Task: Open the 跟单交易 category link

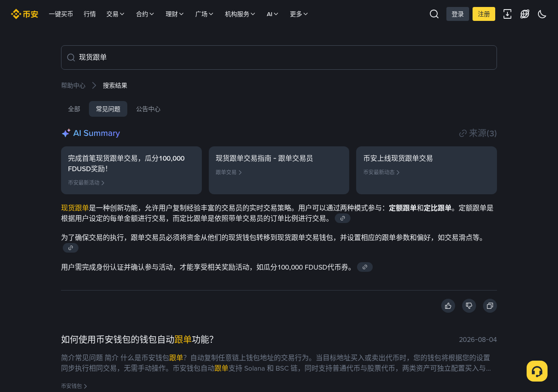Action: coord(229,172)
